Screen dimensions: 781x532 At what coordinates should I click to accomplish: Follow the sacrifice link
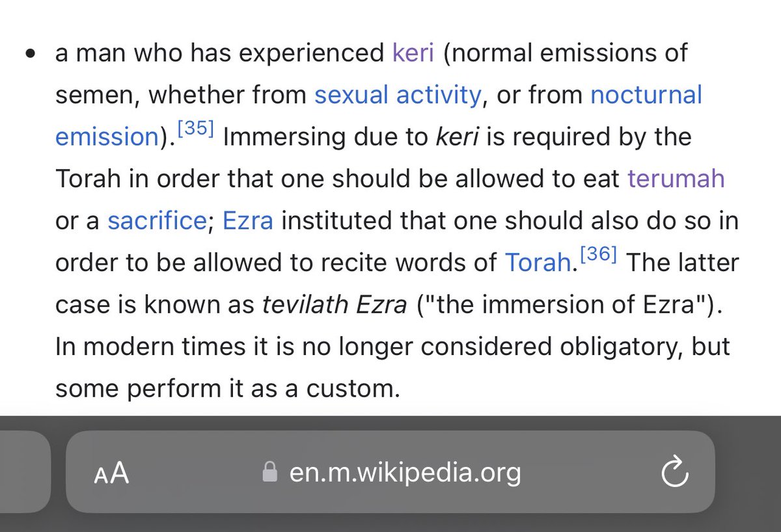pos(156,221)
